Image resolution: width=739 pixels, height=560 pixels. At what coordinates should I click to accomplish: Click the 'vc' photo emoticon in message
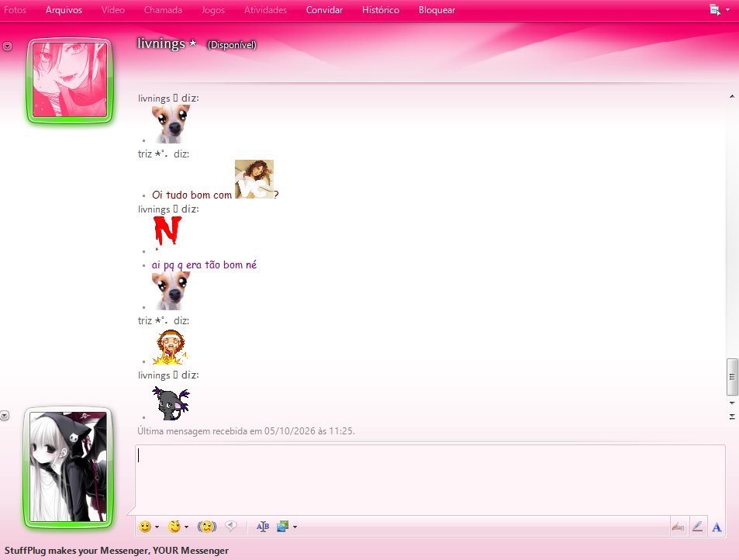coord(254,179)
